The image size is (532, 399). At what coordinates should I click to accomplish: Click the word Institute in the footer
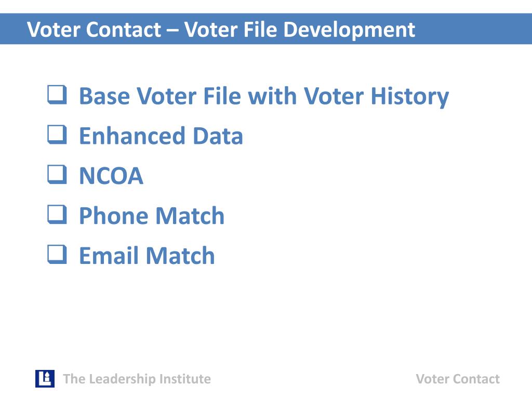pyautogui.click(x=185, y=379)
